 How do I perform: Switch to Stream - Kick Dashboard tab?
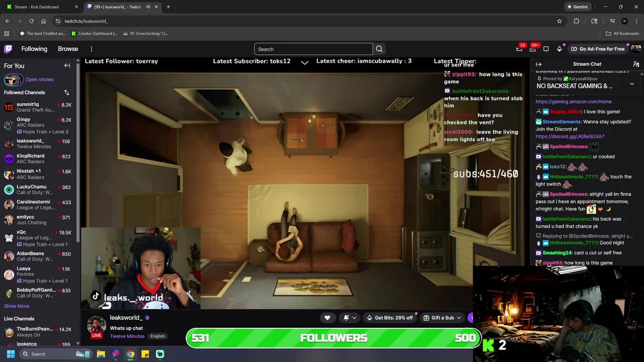coord(41,7)
